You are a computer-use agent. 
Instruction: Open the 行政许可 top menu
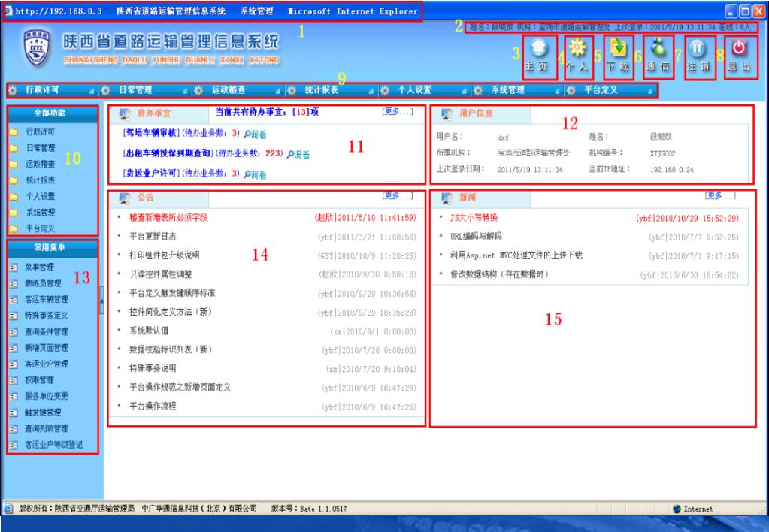[42, 90]
